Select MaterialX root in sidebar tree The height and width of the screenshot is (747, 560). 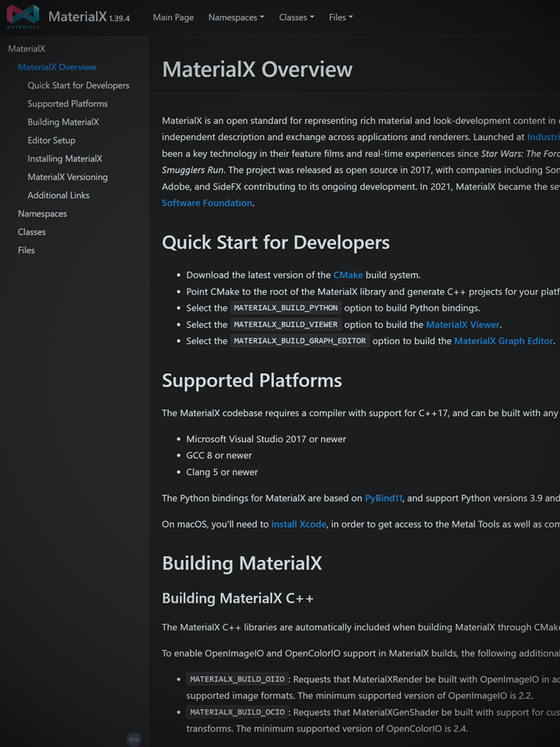(x=26, y=48)
